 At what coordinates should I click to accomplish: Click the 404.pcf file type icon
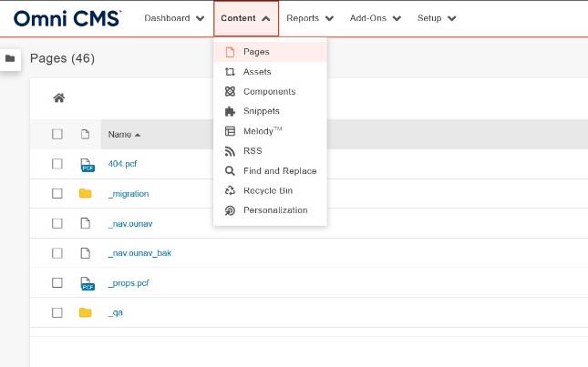click(x=87, y=164)
